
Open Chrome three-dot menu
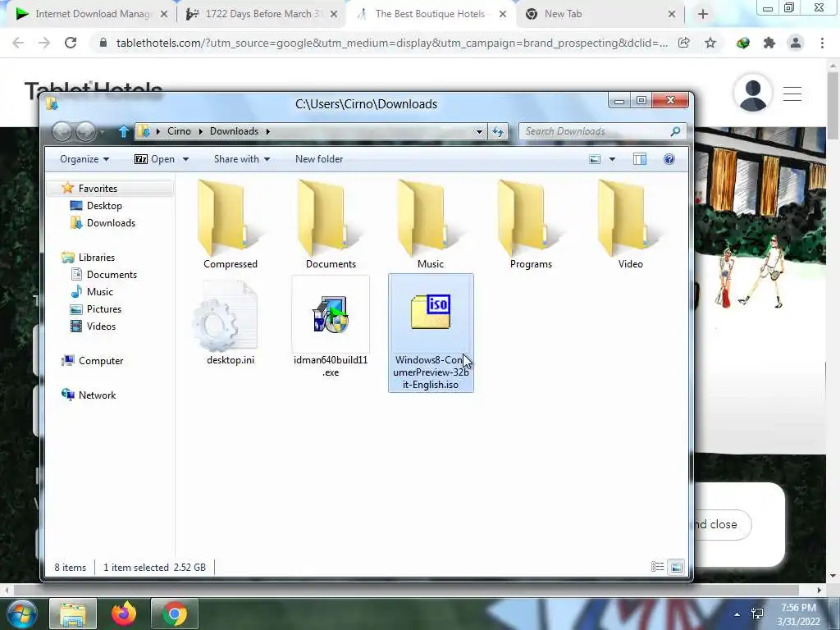tap(822, 43)
